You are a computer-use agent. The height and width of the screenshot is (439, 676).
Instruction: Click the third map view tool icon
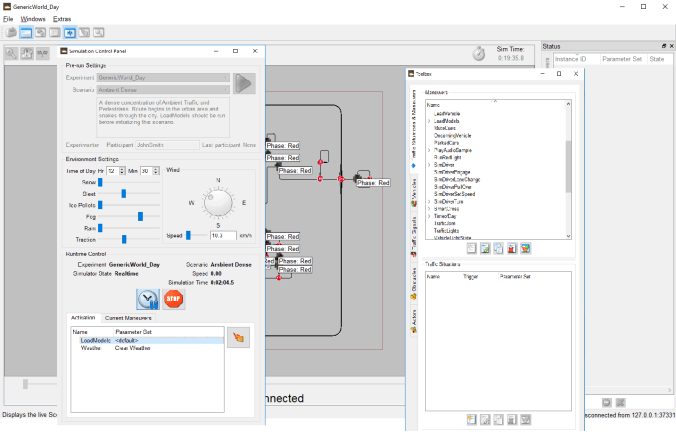pyautogui.click(x=42, y=53)
